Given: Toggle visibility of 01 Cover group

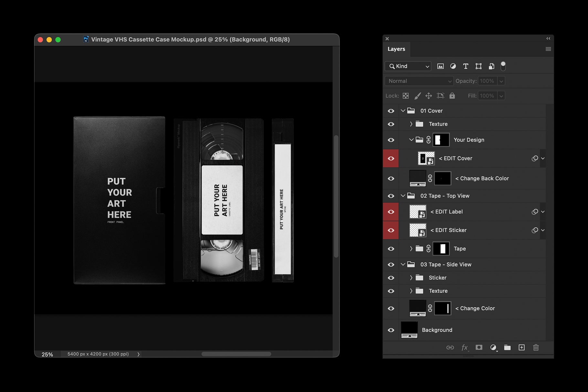Looking at the screenshot, I should pyautogui.click(x=391, y=111).
